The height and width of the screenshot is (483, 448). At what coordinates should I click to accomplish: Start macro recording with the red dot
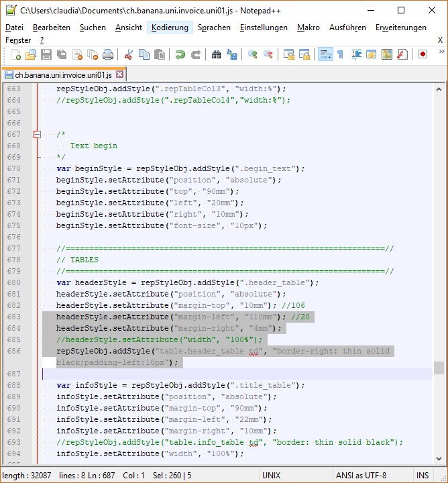click(x=423, y=54)
